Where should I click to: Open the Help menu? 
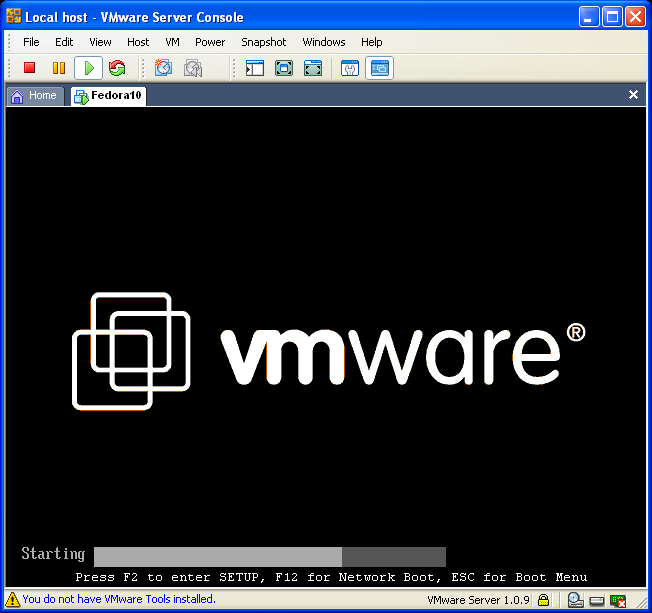pos(371,42)
